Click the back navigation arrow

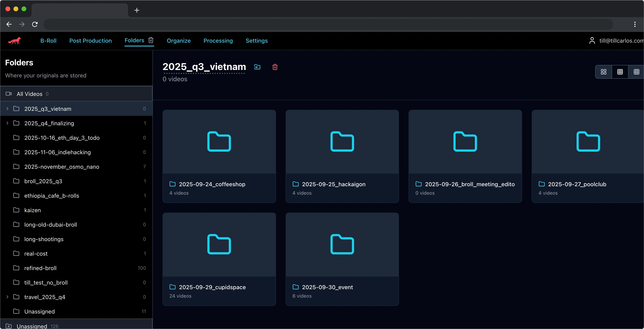[x=9, y=24]
